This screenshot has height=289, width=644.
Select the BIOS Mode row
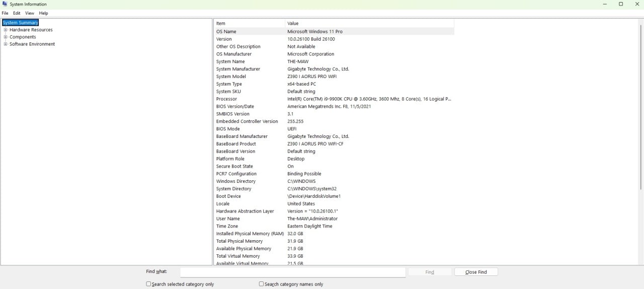(x=334, y=129)
